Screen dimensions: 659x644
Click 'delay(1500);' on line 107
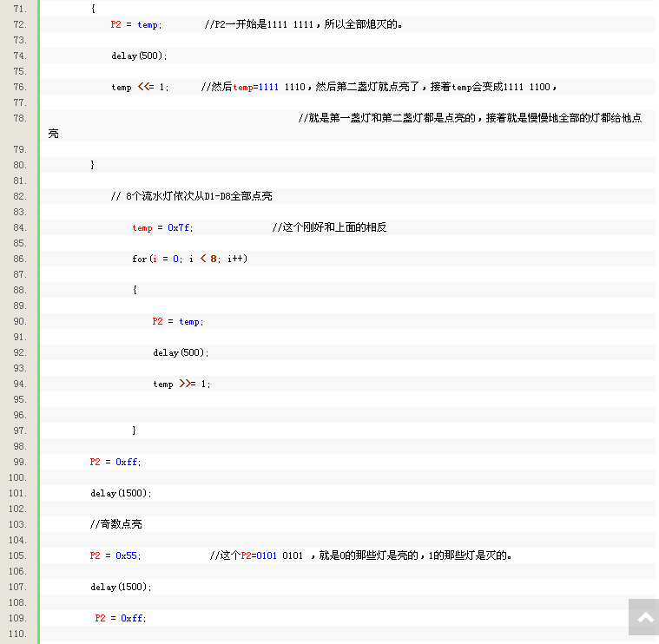click(121, 587)
